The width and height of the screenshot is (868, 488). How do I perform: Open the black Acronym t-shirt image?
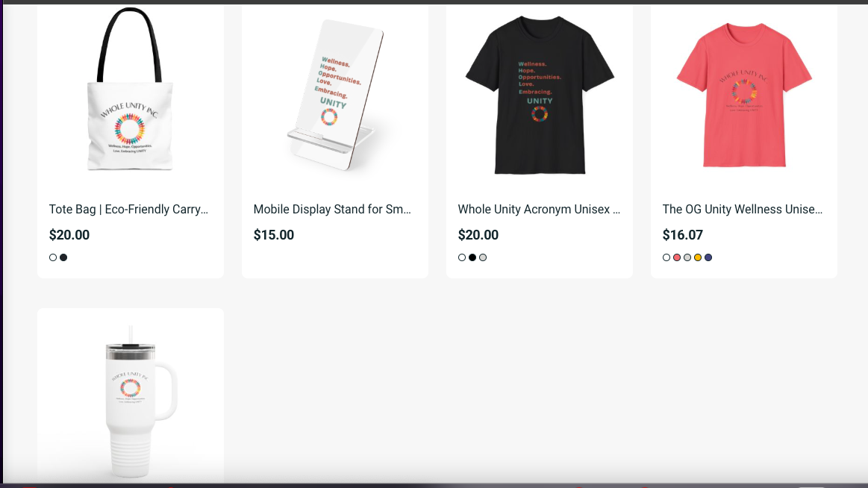click(540, 93)
